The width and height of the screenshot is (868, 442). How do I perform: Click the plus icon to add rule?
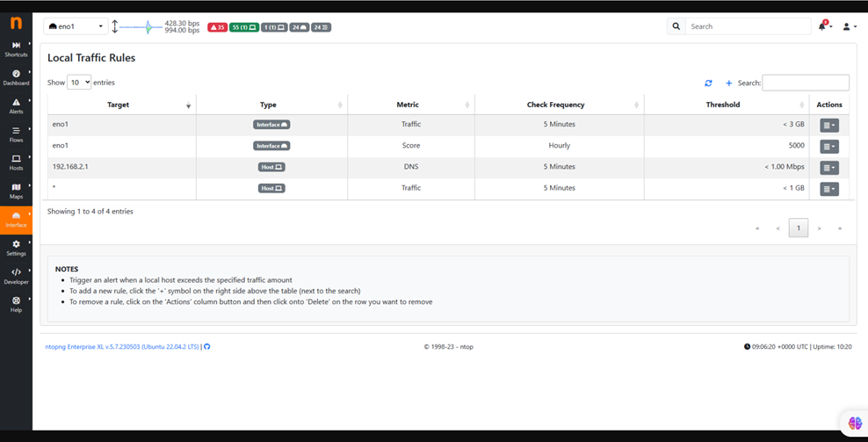728,83
